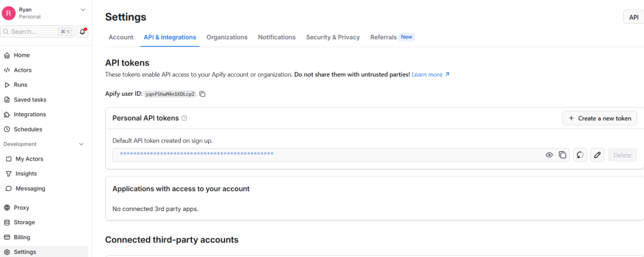644x257 pixels.
Task: Open Actors in the sidebar
Action: coord(23,70)
